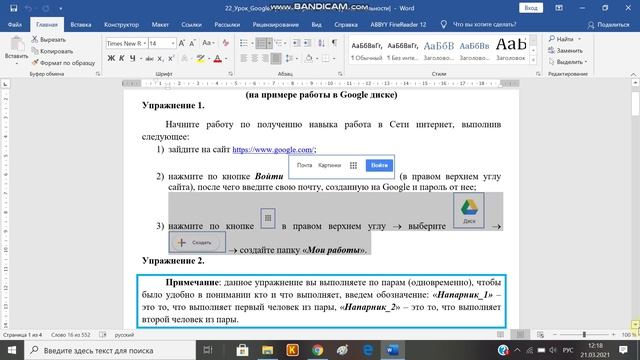The image size is (640, 360).
Task: Apply the yellow text highlight color
Action: click(x=200, y=59)
